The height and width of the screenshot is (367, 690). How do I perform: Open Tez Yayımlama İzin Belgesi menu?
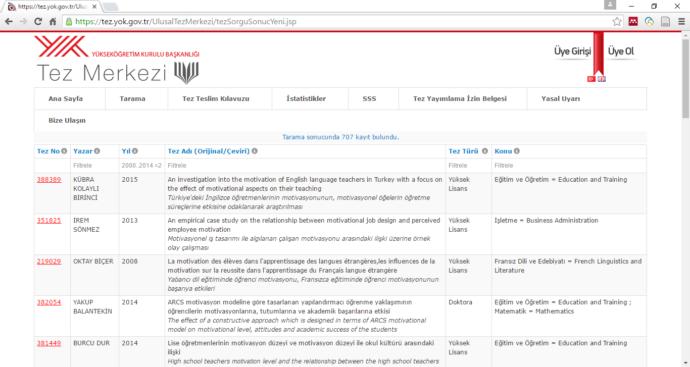(460, 99)
